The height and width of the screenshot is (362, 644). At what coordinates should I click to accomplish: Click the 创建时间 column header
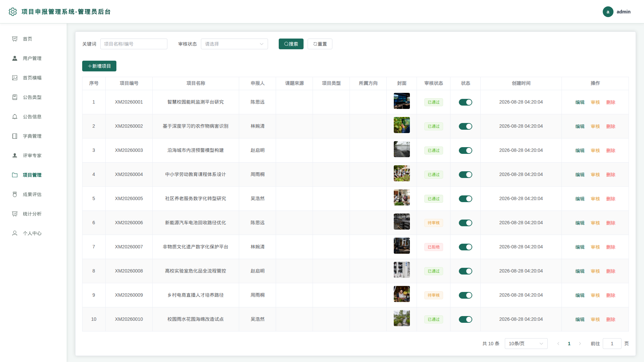pos(521,83)
